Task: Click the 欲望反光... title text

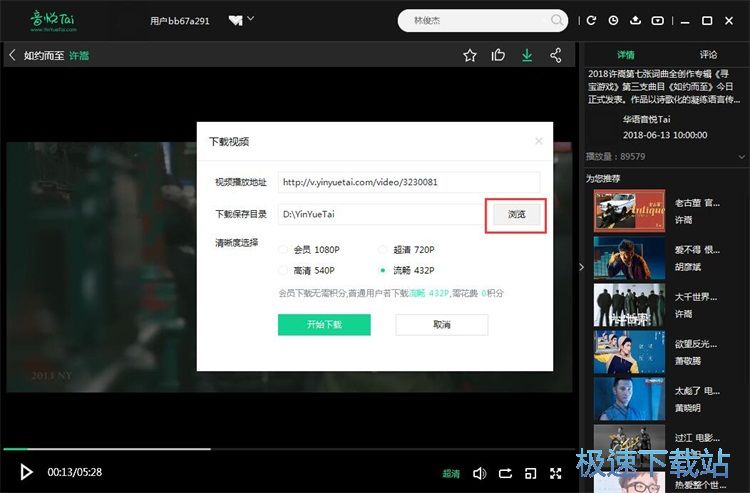Action: pyautogui.click(x=695, y=344)
